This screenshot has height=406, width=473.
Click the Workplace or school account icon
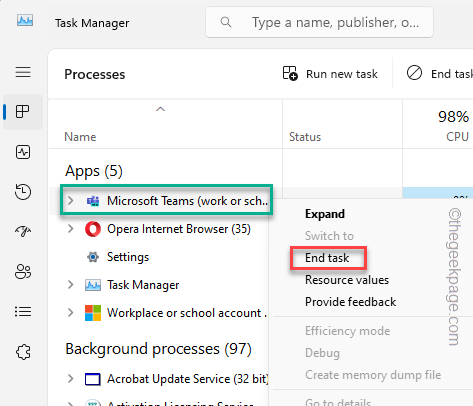coord(93,313)
